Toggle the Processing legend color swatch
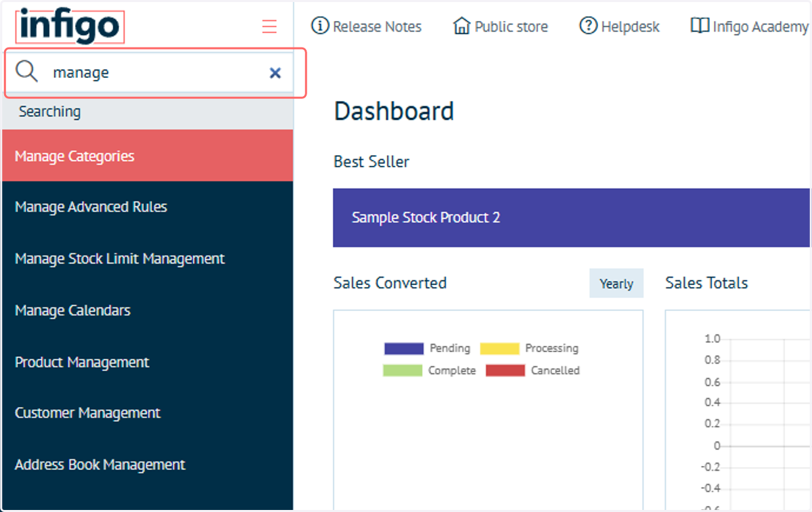 (499, 349)
